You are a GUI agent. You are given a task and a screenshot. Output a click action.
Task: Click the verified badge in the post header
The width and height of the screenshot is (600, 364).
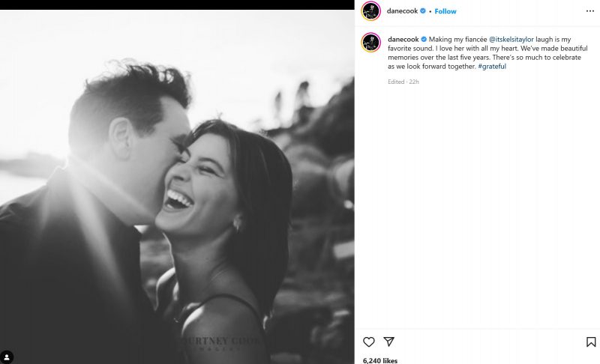tap(424, 11)
